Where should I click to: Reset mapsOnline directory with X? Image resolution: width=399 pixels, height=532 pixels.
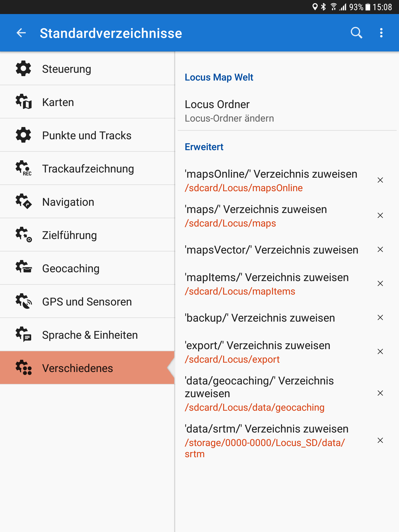coord(380,180)
